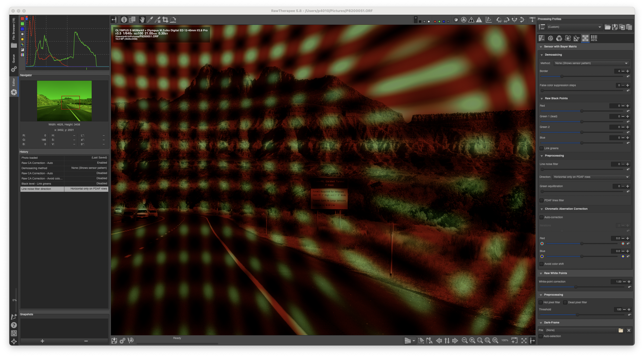Click the zoom in magnifier icon
The image size is (644, 357).
[472, 340]
